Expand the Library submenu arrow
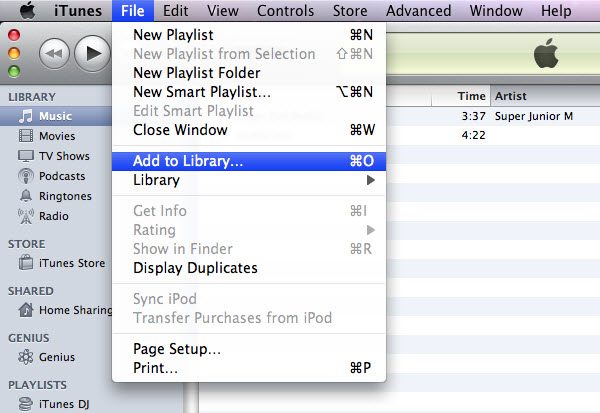Screen dimensions: 600x413 [370, 180]
